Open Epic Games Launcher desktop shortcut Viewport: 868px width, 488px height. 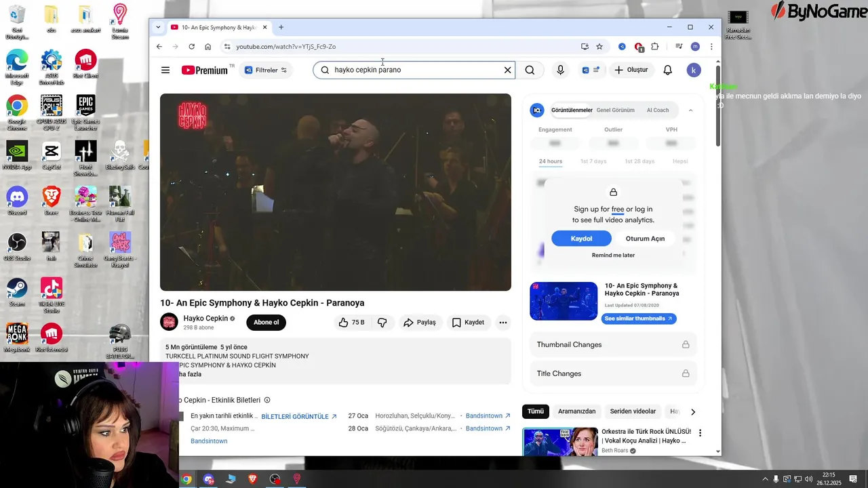85,113
